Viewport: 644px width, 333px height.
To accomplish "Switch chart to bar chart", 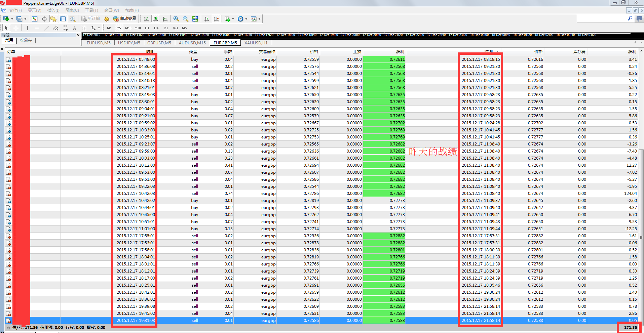I will coord(146,19).
